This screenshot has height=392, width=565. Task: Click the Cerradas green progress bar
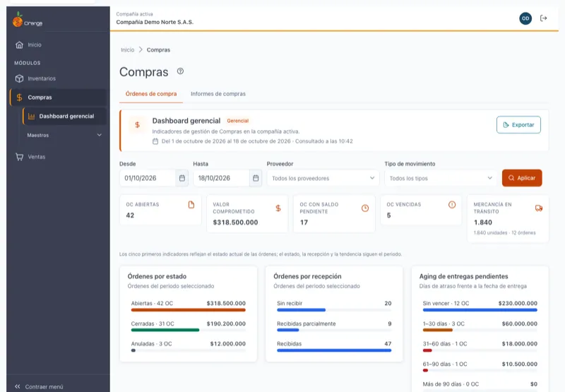click(165, 330)
